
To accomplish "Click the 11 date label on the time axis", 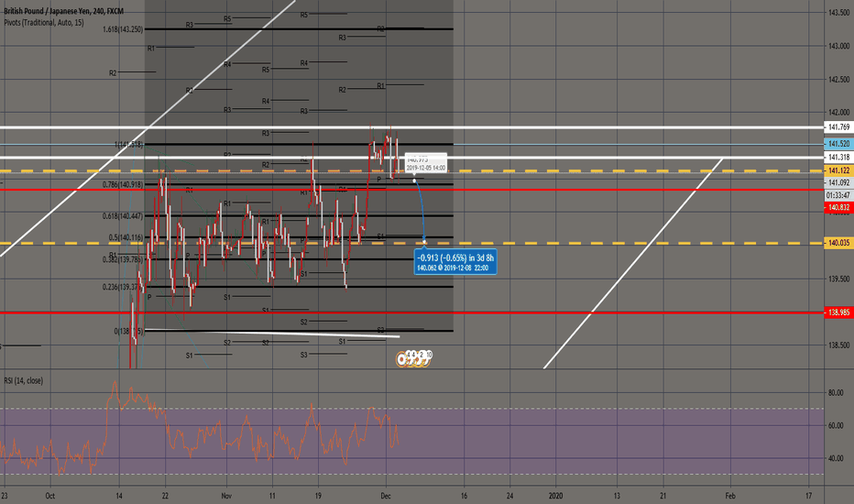I will [x=272, y=496].
